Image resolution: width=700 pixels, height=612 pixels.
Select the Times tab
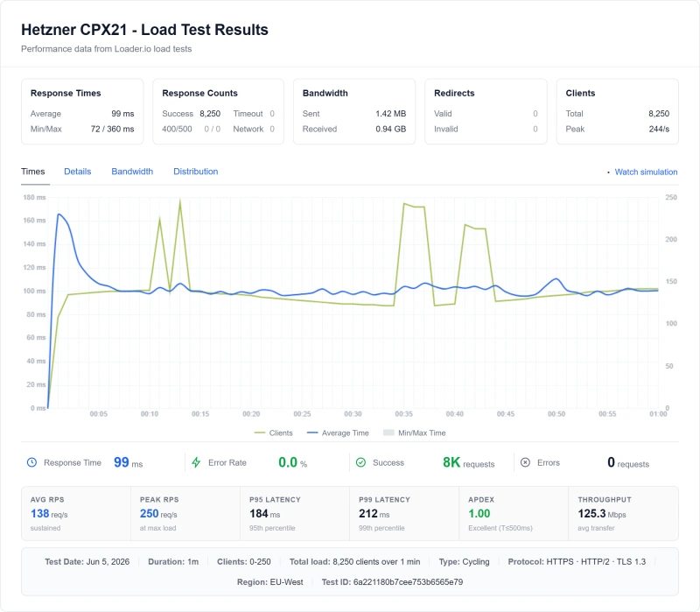coord(33,172)
